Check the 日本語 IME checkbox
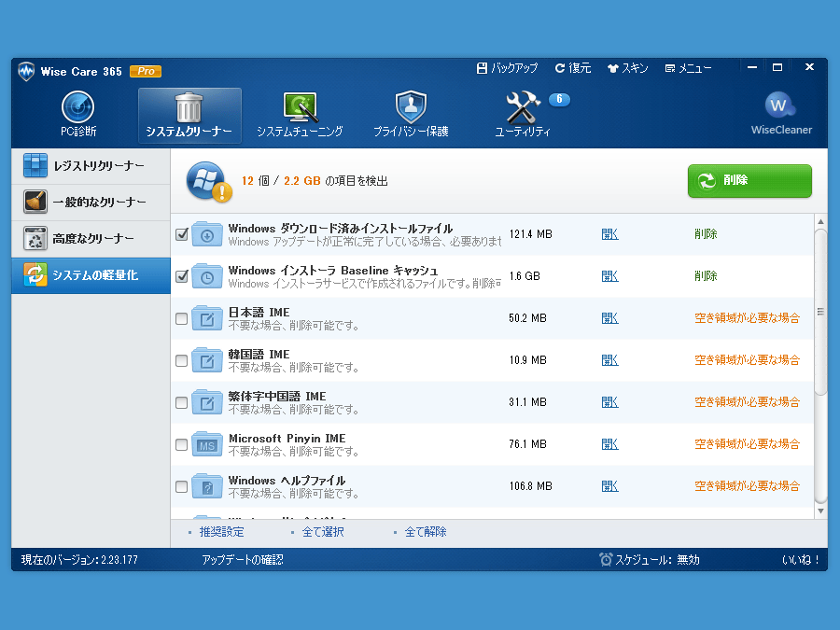The height and width of the screenshot is (630, 840). tap(182, 318)
